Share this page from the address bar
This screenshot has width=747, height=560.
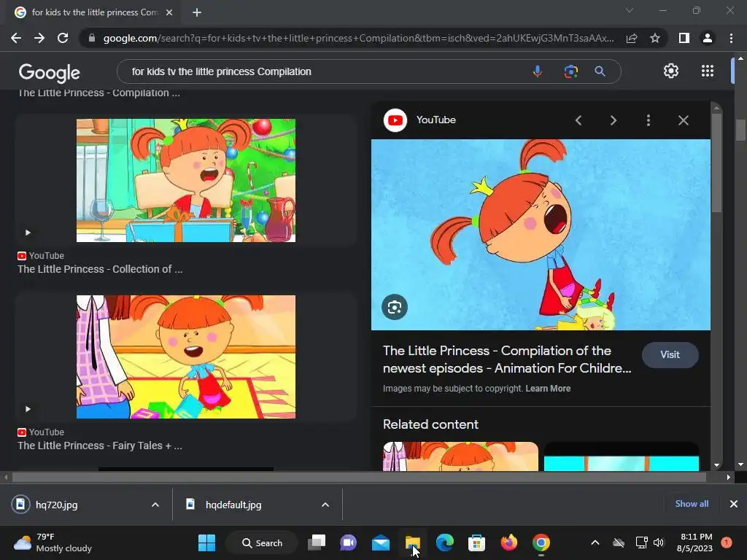[x=632, y=38]
